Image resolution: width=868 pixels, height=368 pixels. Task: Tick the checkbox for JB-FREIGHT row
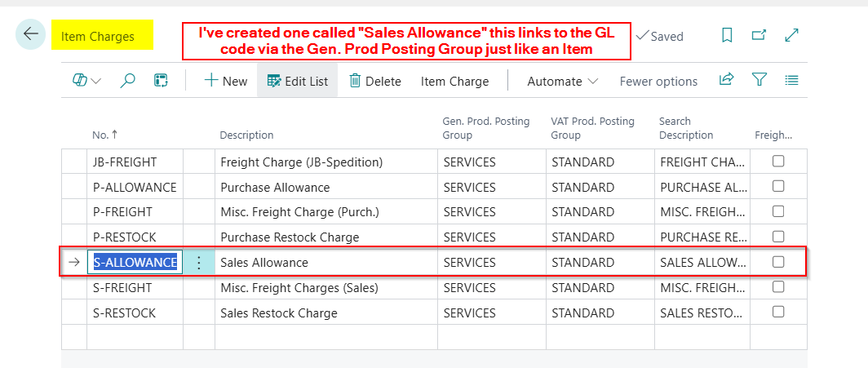click(778, 162)
